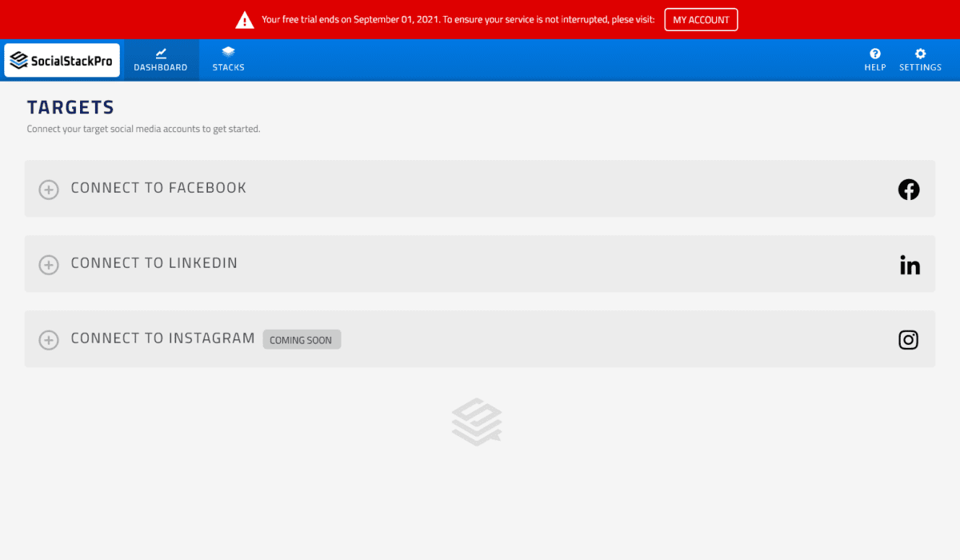This screenshot has height=560, width=960.
Task: Click the gray stack watermark logo
Action: [477, 422]
